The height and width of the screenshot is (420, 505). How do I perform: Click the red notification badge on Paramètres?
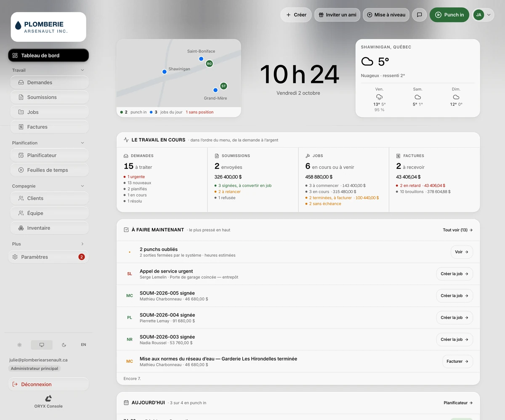click(82, 257)
